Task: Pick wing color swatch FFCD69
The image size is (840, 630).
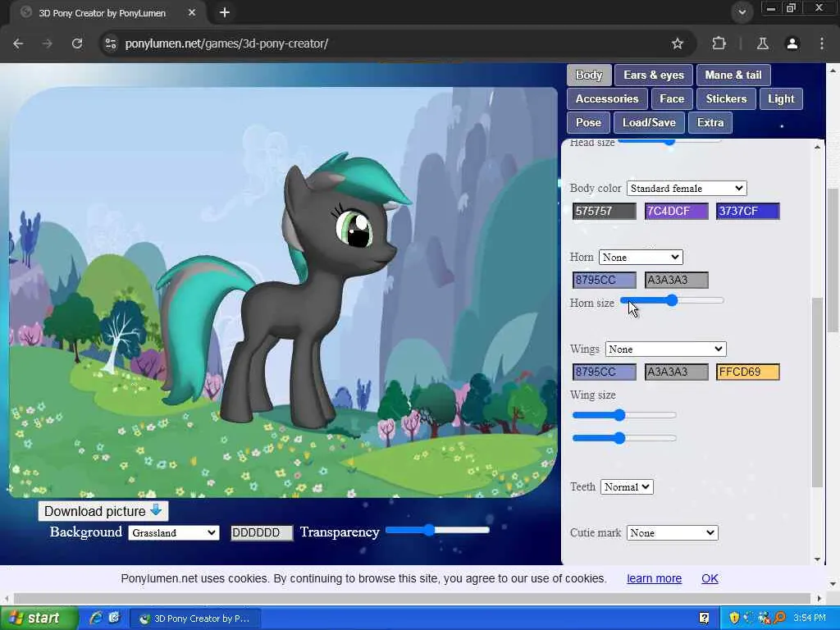Action: (748, 372)
